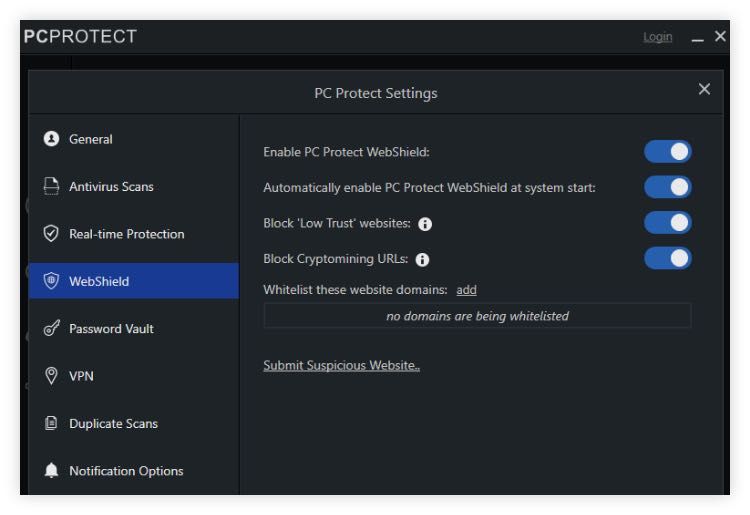Click the Duplicate Scans document icon
750x515 pixels.
[x=52, y=423]
